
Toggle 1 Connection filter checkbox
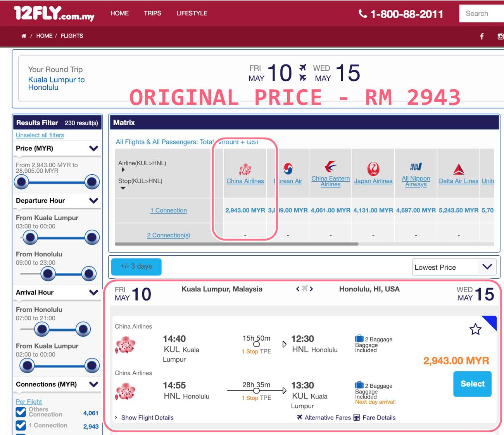click(21, 426)
